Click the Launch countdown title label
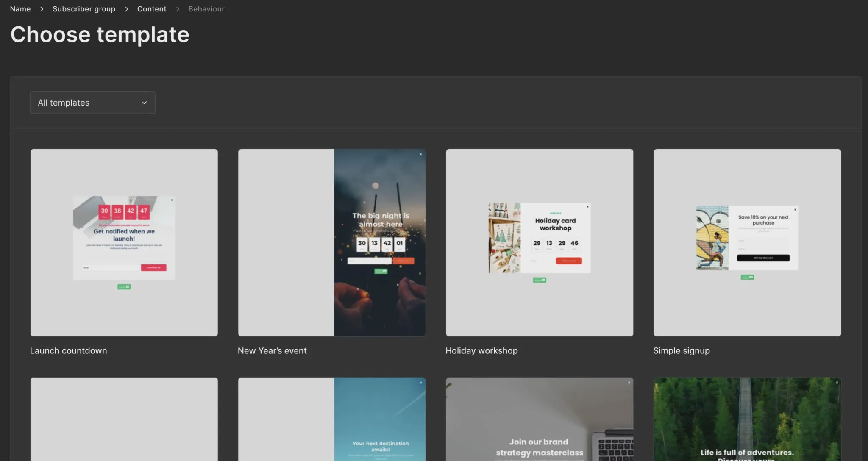 coord(69,351)
